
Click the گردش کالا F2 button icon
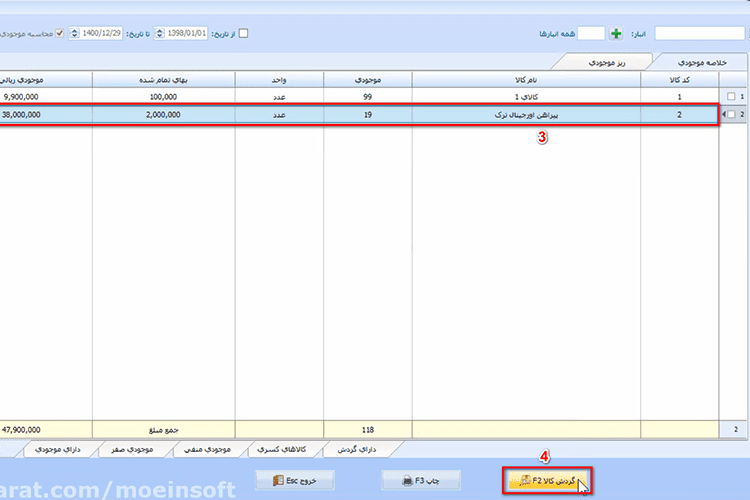[525, 480]
